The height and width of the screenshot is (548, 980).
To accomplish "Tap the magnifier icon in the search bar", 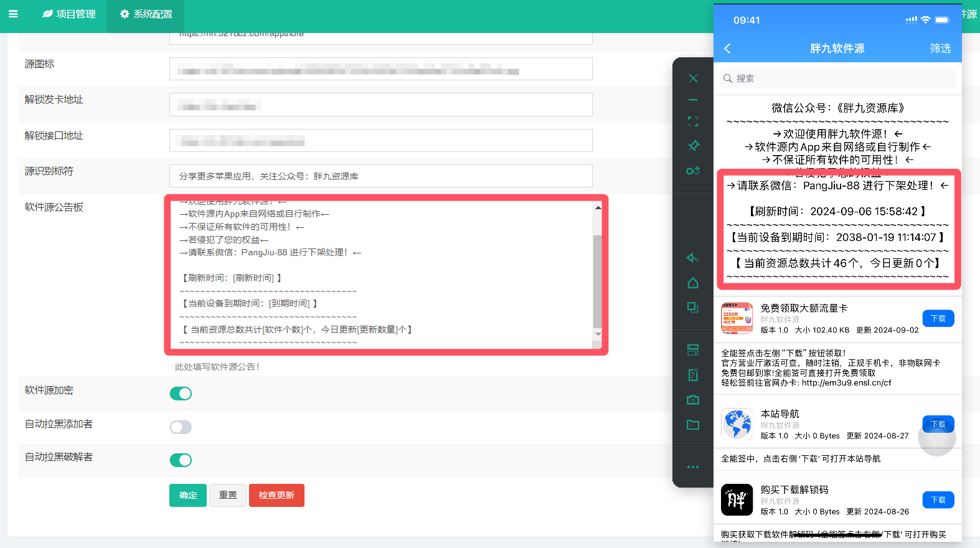I will click(x=727, y=78).
